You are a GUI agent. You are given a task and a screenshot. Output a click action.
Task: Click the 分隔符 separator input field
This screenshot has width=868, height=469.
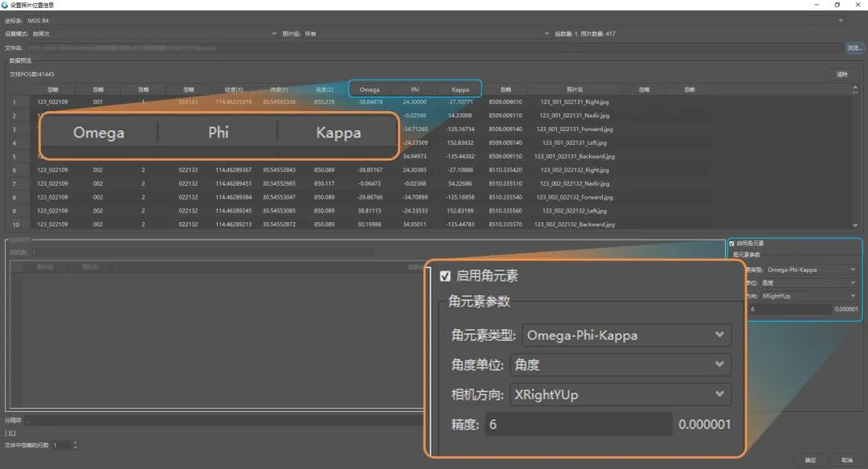[224, 420]
